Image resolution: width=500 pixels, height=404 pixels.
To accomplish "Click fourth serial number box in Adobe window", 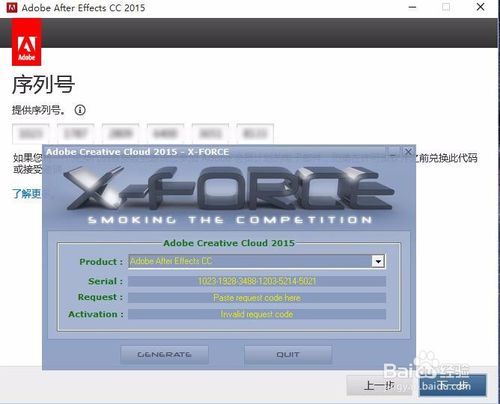I will tap(165, 134).
